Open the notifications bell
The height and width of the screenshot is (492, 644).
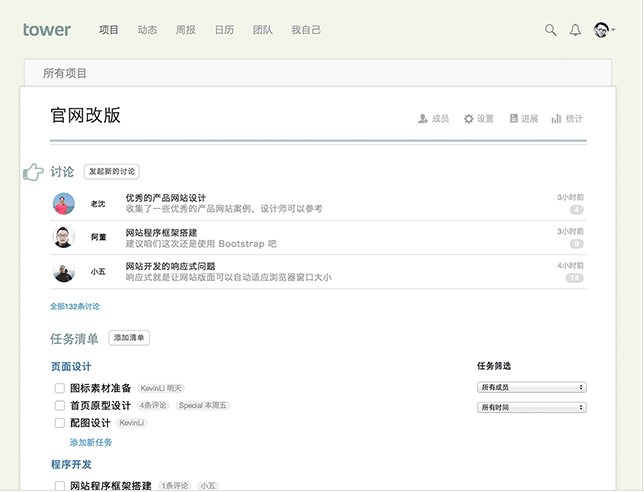[x=575, y=30]
